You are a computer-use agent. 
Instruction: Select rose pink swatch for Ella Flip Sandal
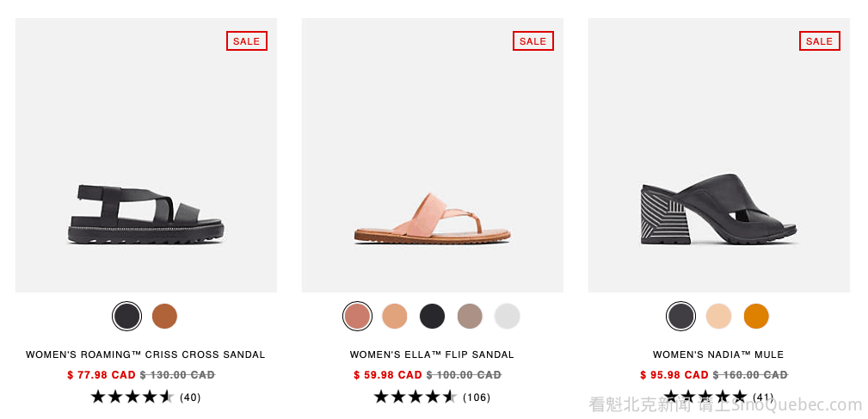coord(357,317)
